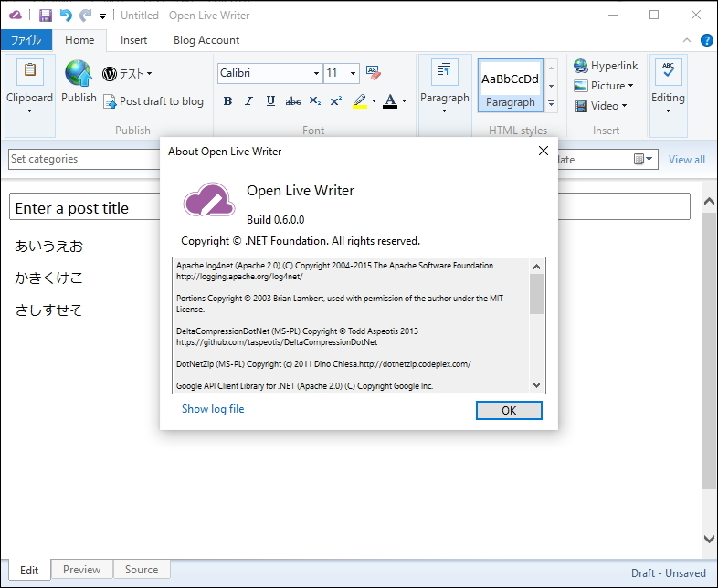Open blog selector テスト dropdown arrow

point(149,74)
